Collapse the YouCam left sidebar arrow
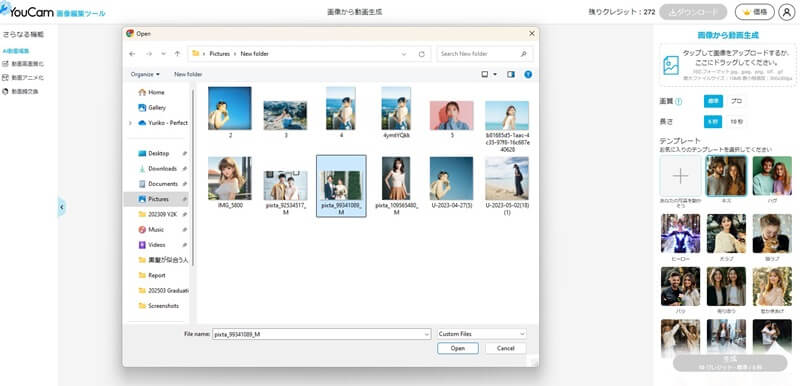 (x=61, y=208)
